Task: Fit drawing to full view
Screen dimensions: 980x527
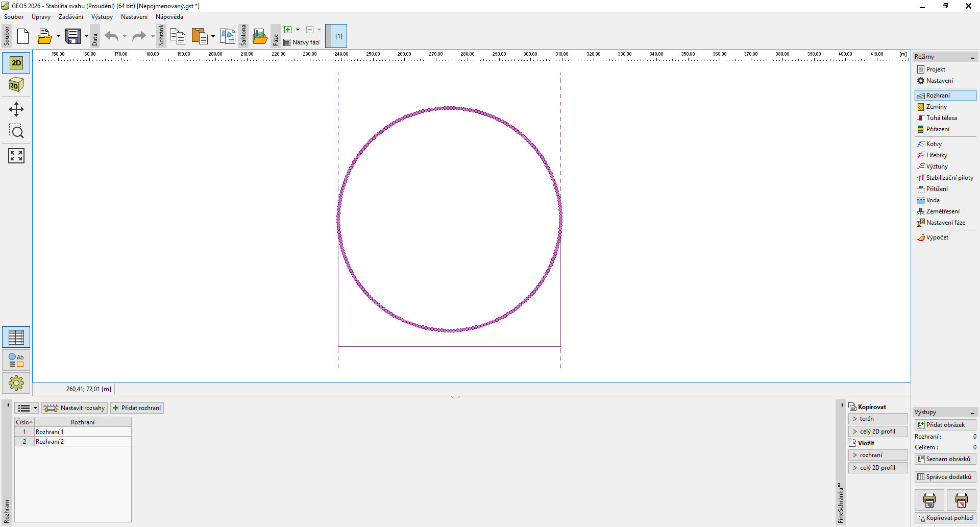Action: click(x=16, y=156)
